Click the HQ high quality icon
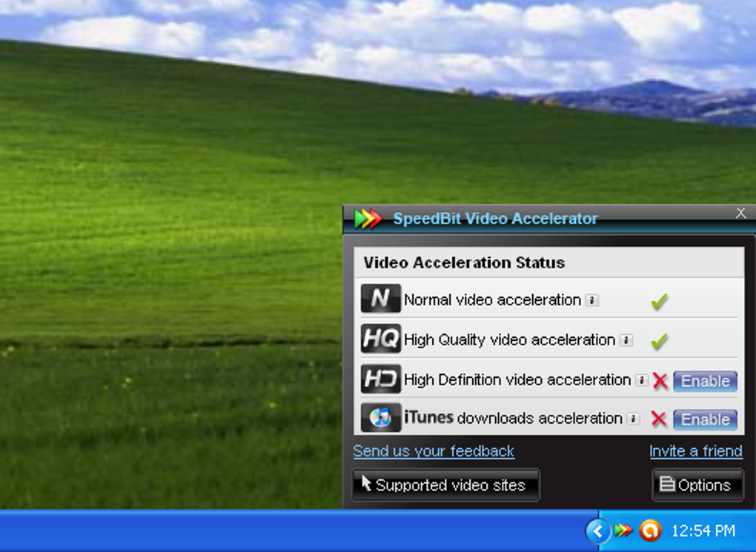The image size is (756, 552). pyautogui.click(x=380, y=339)
